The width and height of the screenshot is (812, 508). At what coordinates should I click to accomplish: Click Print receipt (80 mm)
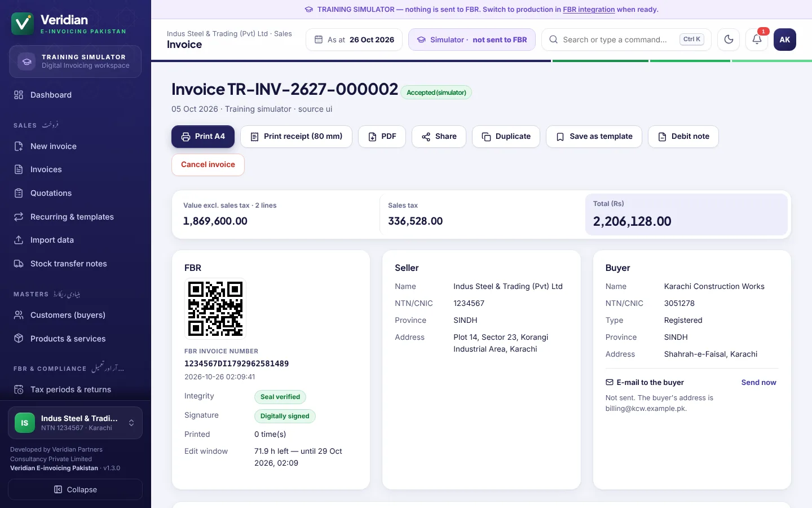[x=296, y=137]
